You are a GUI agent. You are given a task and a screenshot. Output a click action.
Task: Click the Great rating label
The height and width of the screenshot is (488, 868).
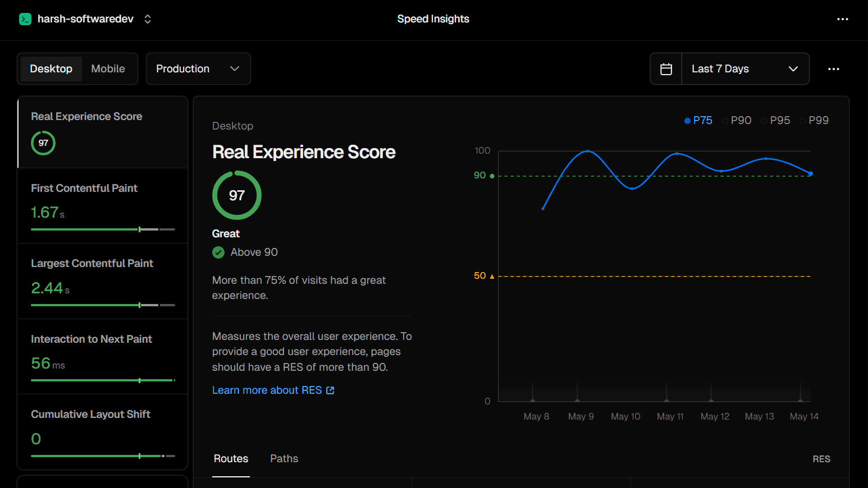pyautogui.click(x=226, y=234)
